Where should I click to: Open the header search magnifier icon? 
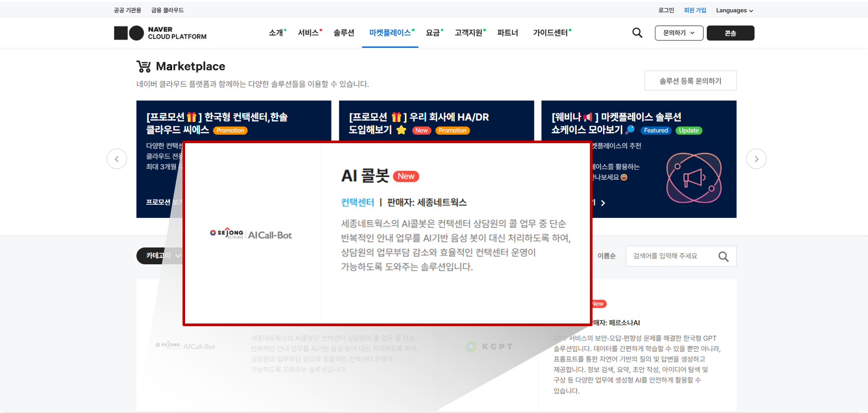[x=637, y=33]
